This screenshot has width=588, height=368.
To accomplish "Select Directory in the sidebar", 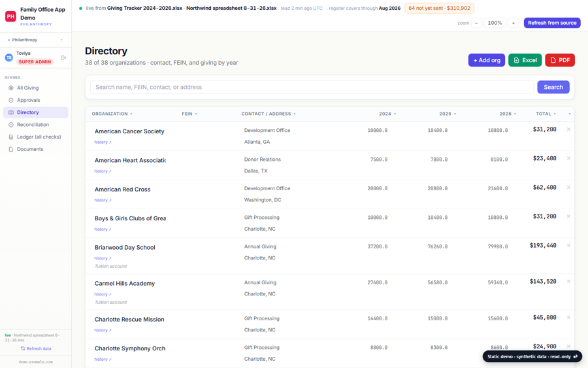I will point(36,112).
